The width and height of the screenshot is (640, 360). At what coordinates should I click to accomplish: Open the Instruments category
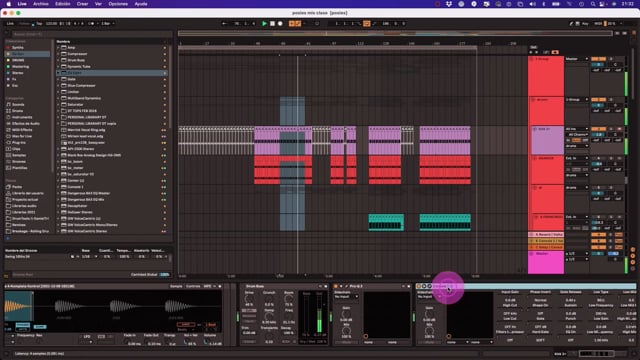point(22,117)
